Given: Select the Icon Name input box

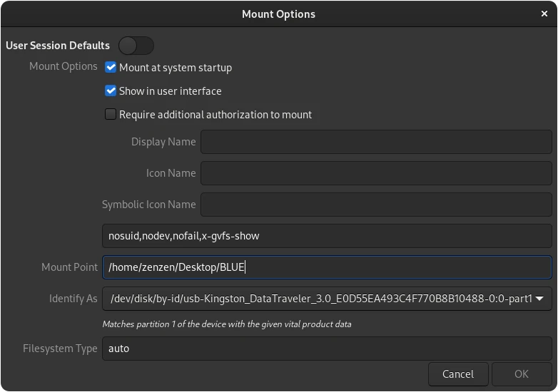Looking at the screenshot, I should [x=376, y=173].
